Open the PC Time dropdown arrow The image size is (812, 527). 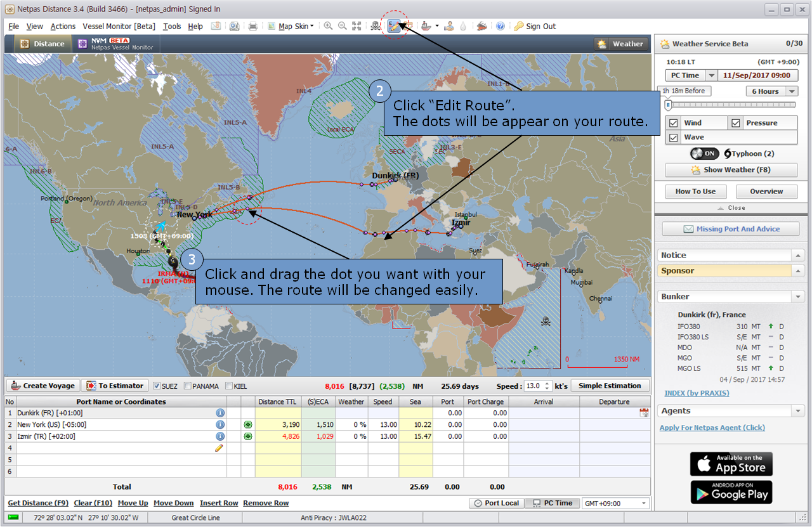(x=711, y=75)
